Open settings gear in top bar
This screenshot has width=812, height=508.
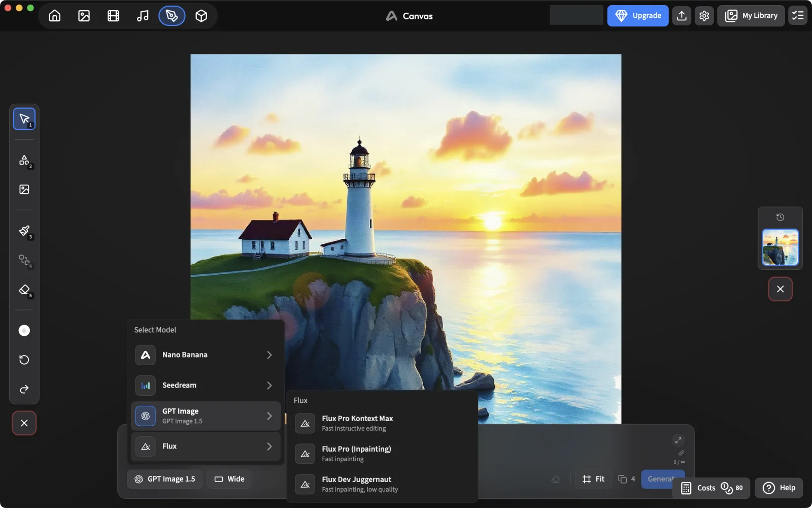[704, 16]
